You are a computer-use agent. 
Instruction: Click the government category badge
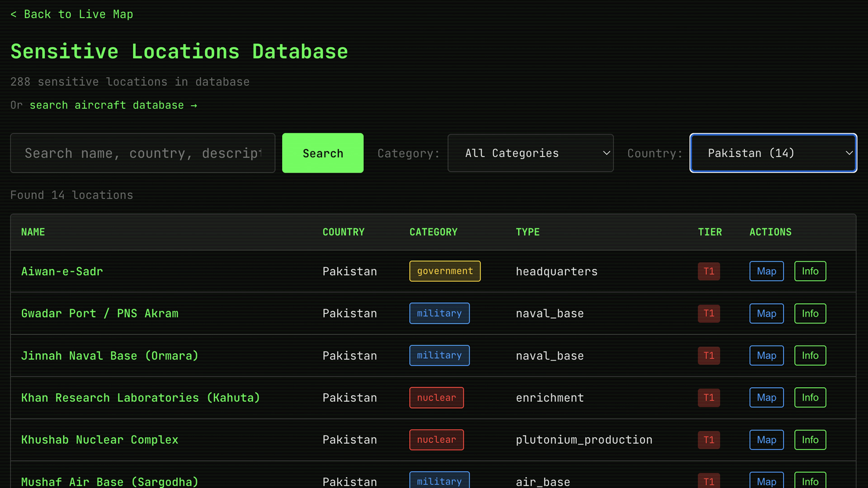[444, 271]
